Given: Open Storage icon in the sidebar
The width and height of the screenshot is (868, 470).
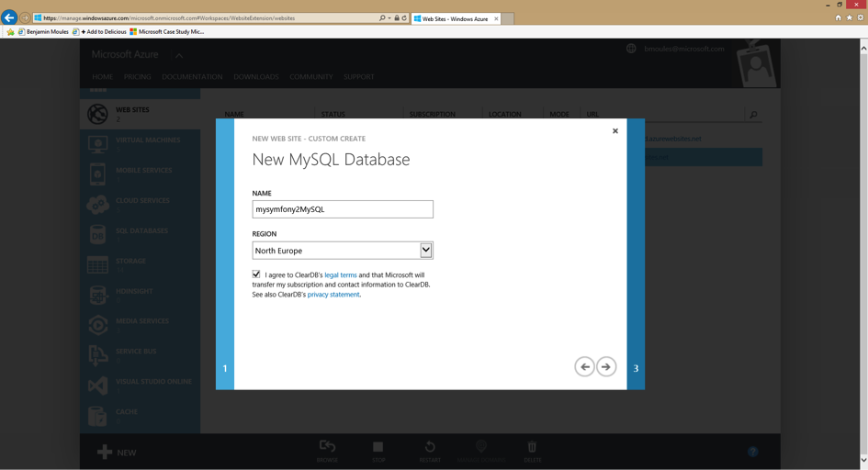Looking at the screenshot, I should [98, 265].
